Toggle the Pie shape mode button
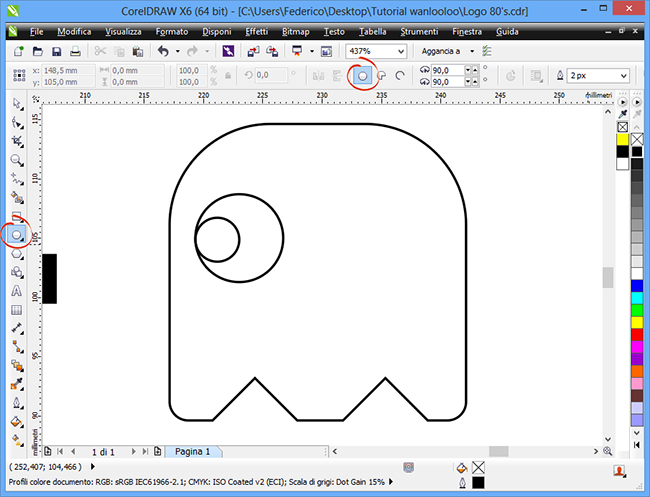Viewport: 650px width, 497px height. click(381, 76)
